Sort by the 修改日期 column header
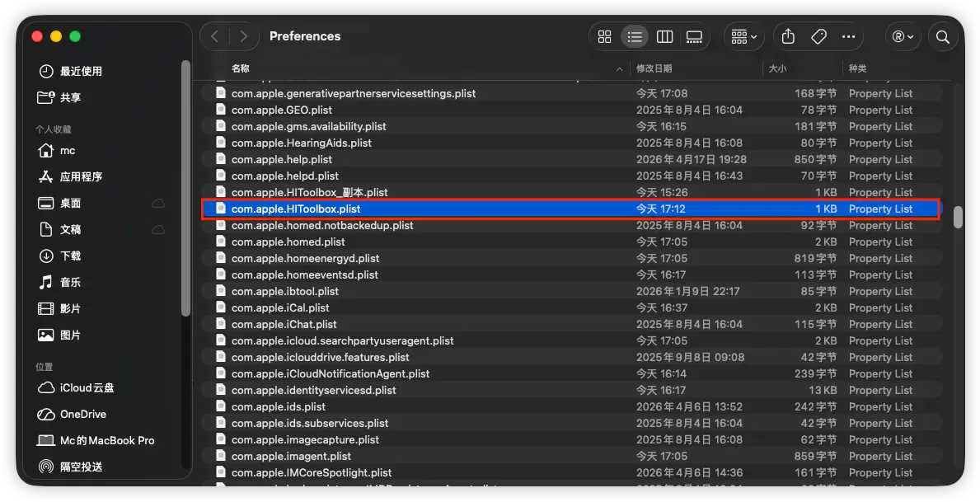 (x=654, y=68)
